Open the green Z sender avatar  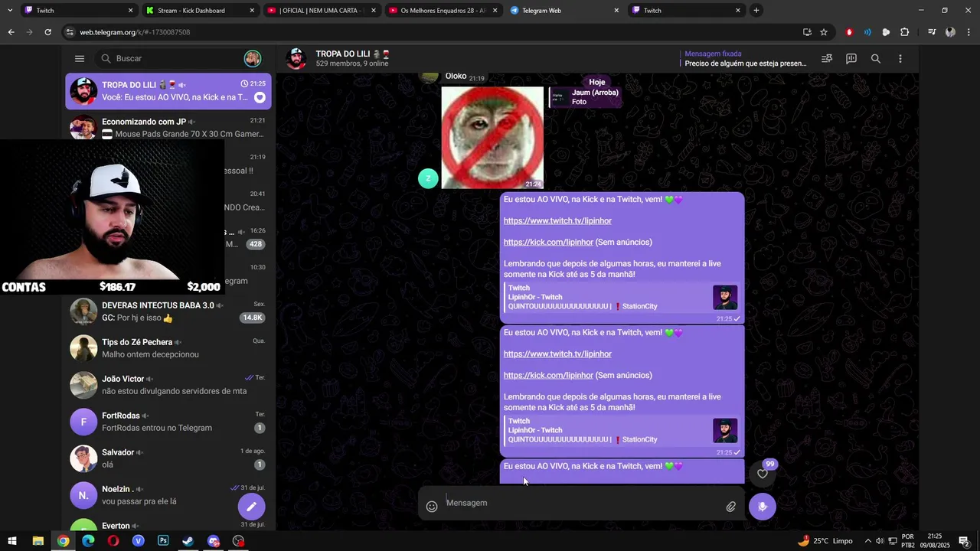428,178
